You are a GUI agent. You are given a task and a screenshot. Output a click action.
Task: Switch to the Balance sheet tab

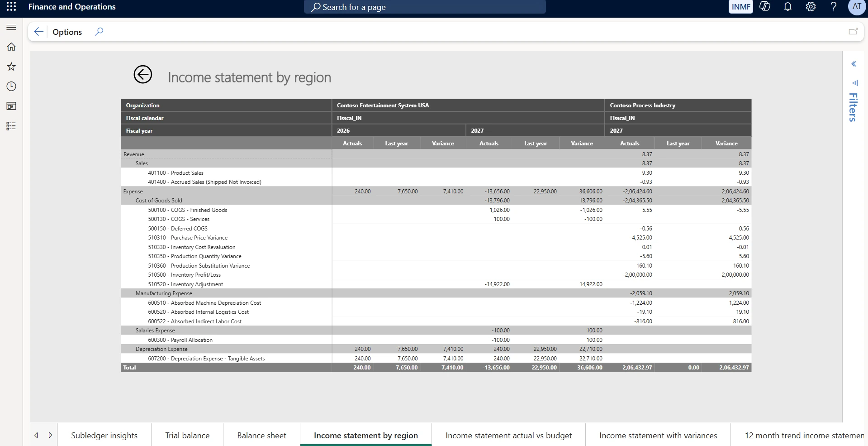261,435
